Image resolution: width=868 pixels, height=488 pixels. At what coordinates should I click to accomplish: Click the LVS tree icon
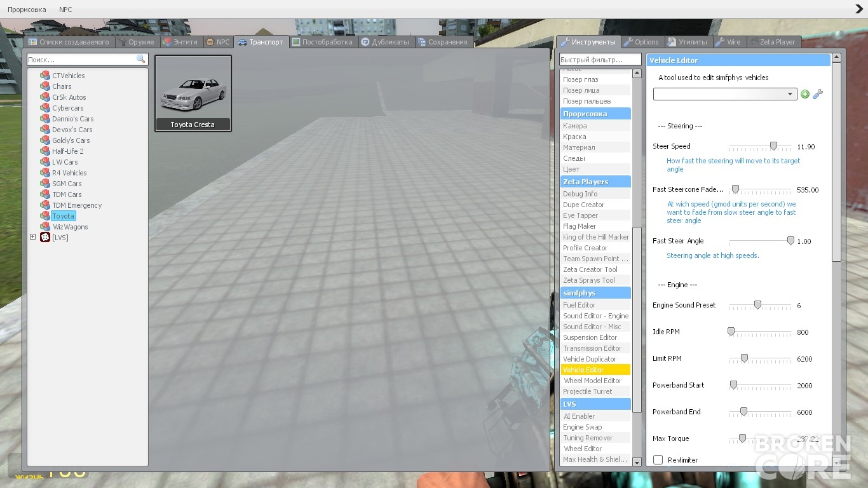click(45, 238)
